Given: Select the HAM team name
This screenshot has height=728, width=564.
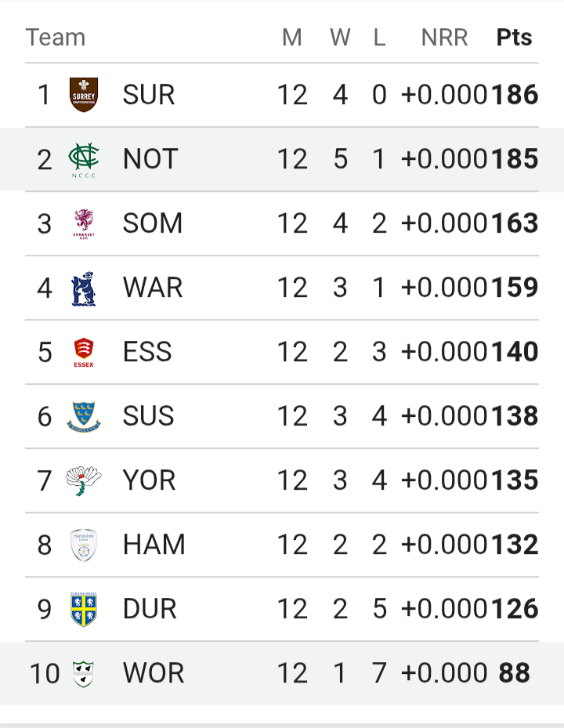Looking at the screenshot, I should pos(154,544).
